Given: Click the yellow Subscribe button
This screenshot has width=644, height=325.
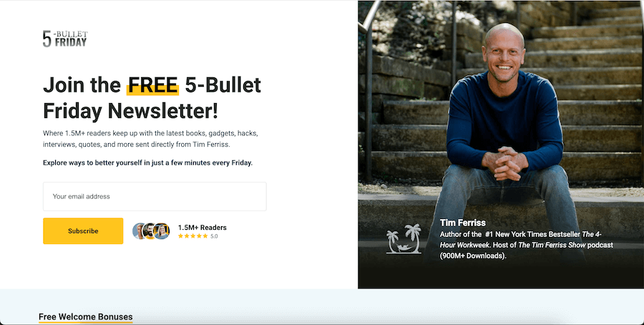Looking at the screenshot, I should (83, 231).
